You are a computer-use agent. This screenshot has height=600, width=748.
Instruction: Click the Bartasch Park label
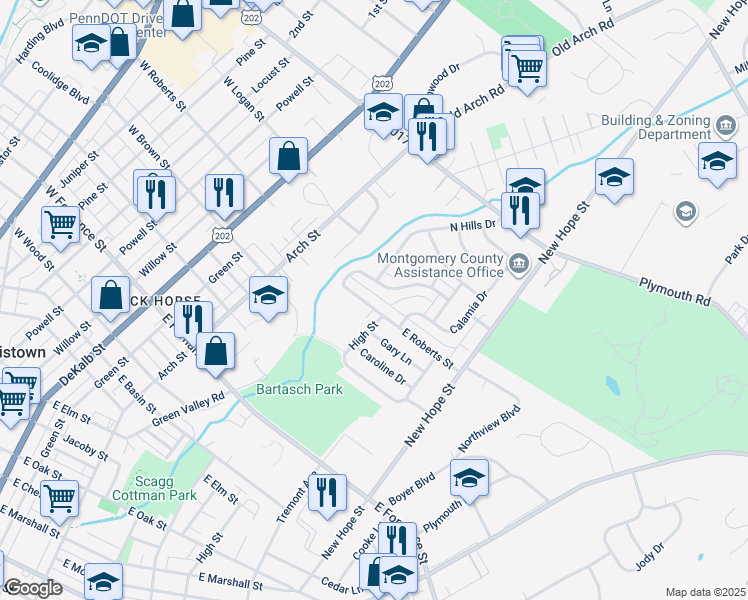[x=299, y=389]
